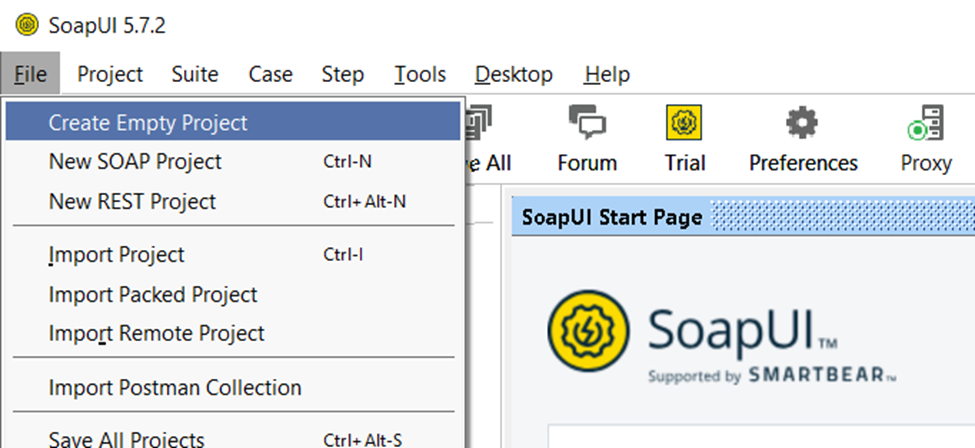Choose Import Project from File menu
This screenshot has width=975, height=448.
coord(233,254)
